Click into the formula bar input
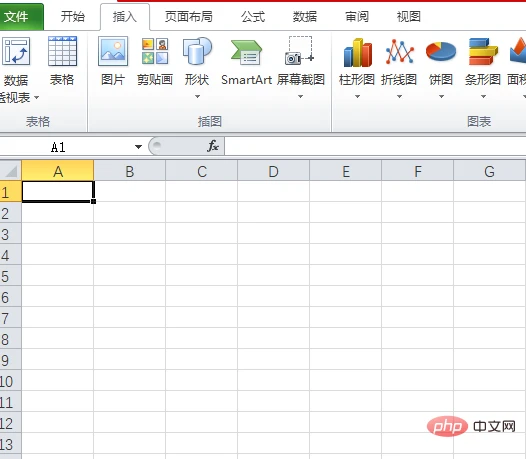 point(375,146)
